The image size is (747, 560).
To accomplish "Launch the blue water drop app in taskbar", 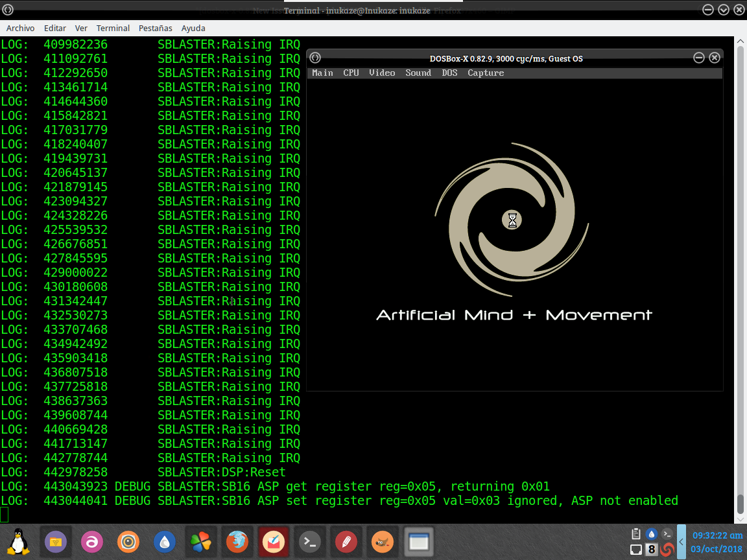I will [x=164, y=542].
